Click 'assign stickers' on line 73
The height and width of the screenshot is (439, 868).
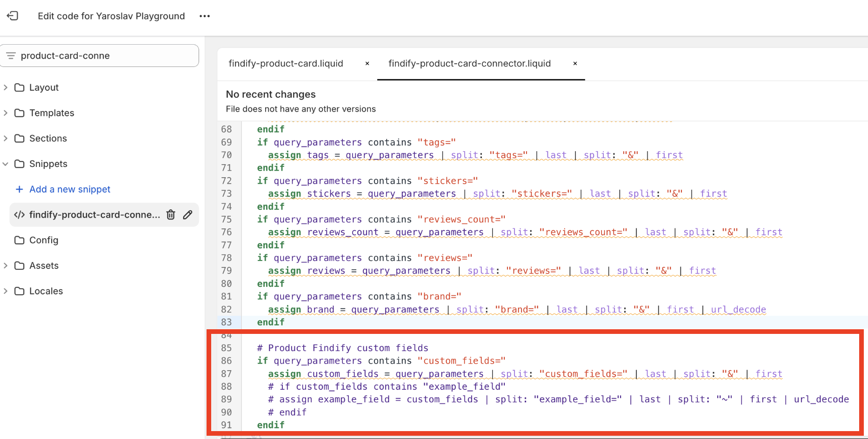coord(309,194)
